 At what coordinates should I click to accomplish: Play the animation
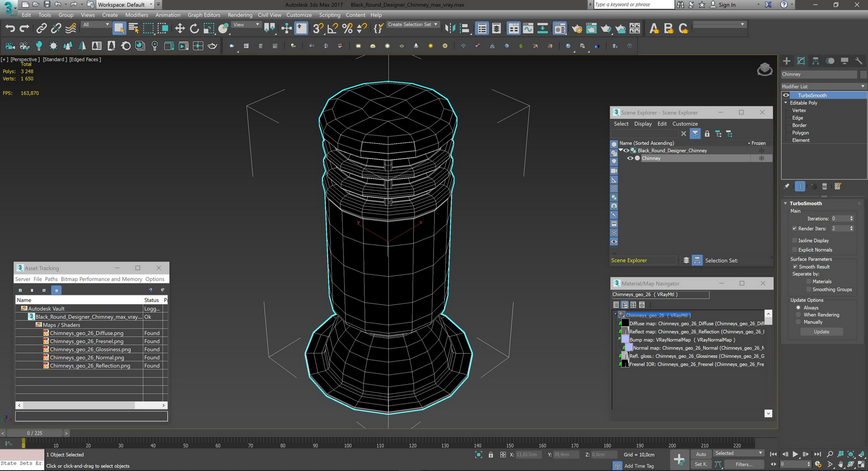(795, 454)
